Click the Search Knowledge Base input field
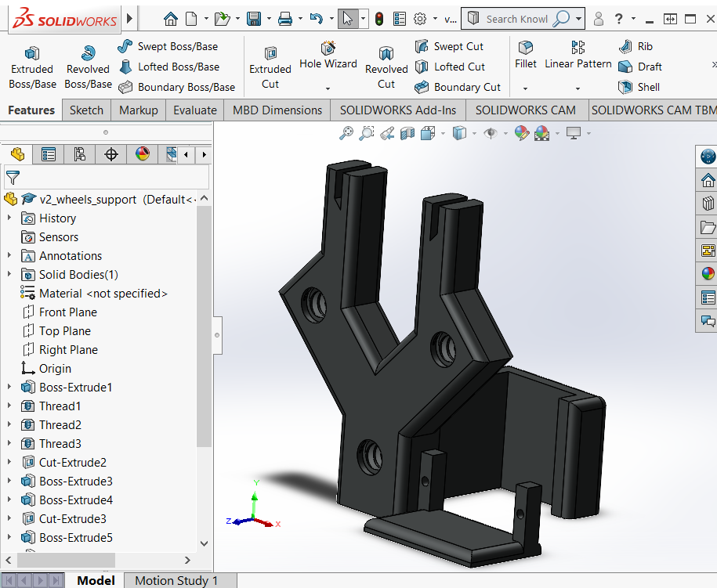This screenshot has width=717, height=588. (x=513, y=17)
